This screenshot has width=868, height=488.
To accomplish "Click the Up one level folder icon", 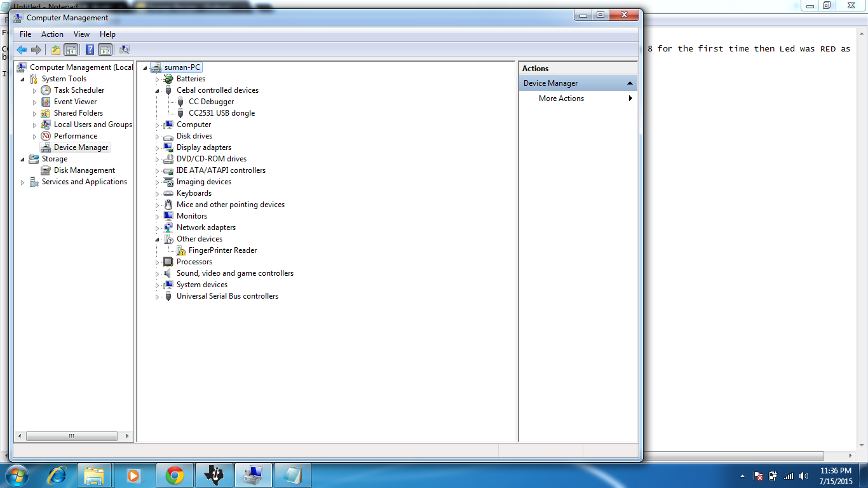I will (55, 50).
